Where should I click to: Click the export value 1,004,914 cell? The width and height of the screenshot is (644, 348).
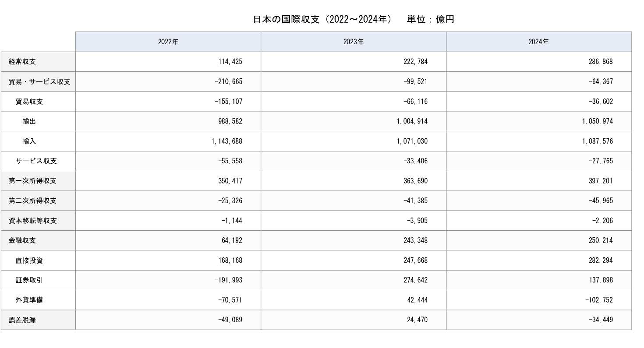(412, 121)
